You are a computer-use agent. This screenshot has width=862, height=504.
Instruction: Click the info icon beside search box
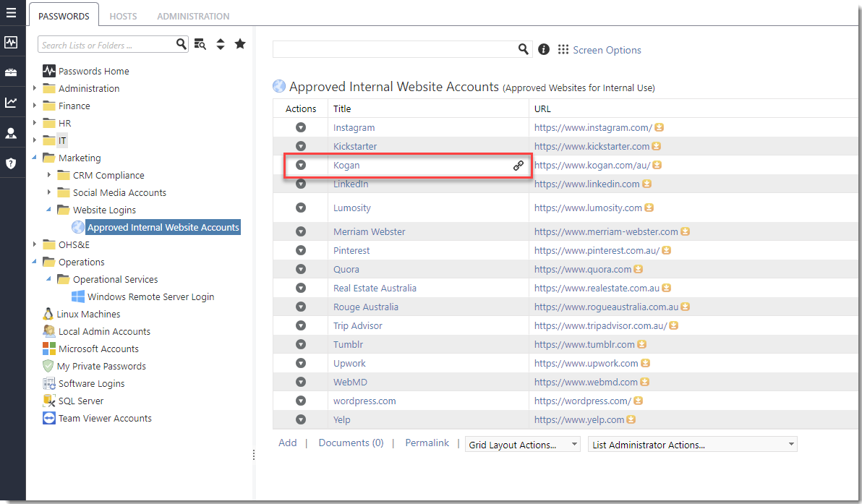[x=544, y=50]
